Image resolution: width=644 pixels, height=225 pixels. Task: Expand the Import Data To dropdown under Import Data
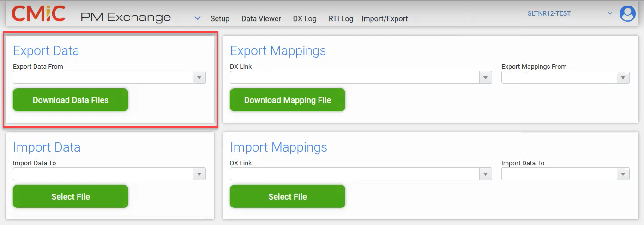click(199, 174)
